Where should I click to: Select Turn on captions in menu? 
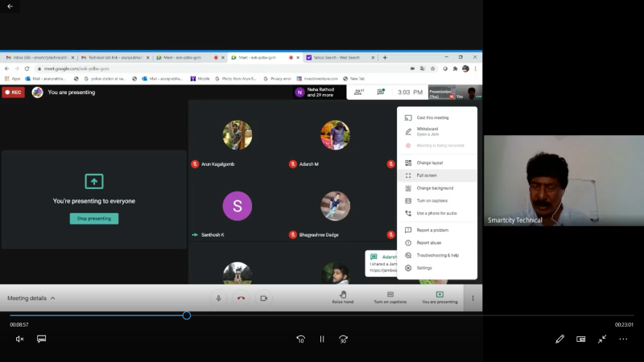pyautogui.click(x=437, y=200)
